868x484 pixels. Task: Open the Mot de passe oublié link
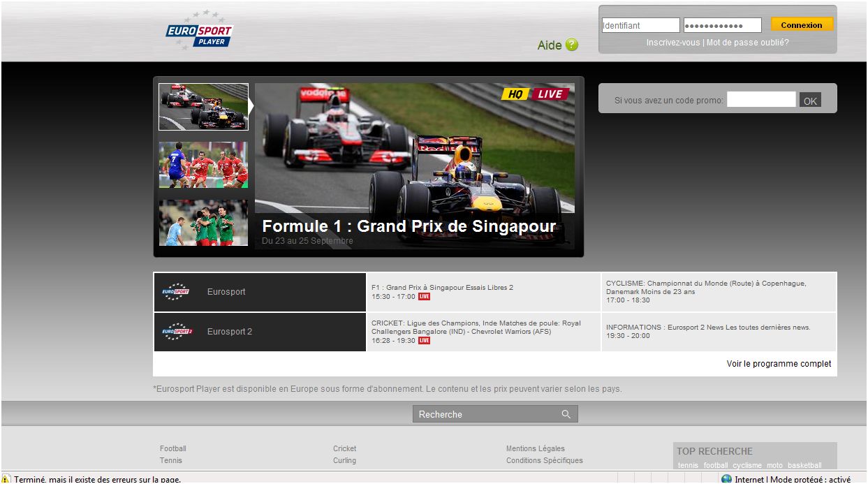point(748,43)
